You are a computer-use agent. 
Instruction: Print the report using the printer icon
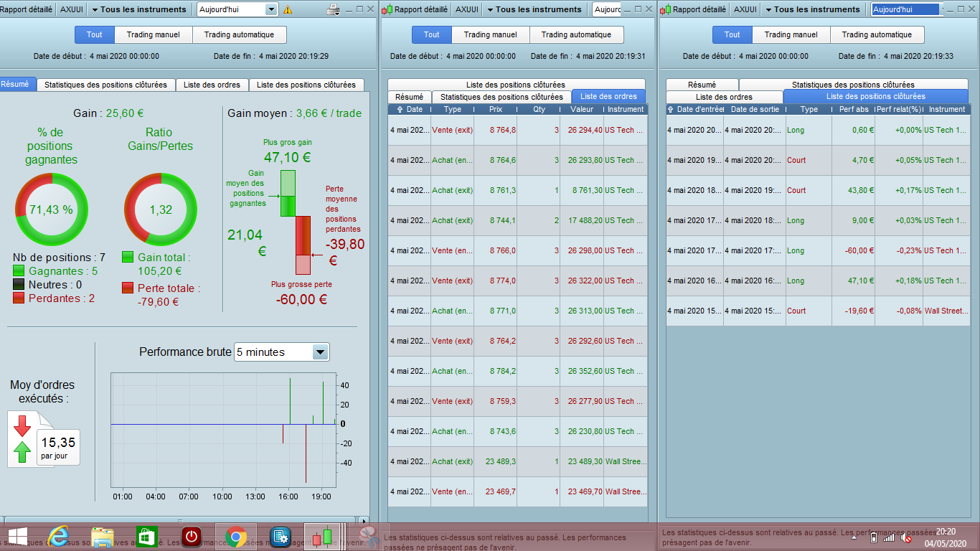333,9
